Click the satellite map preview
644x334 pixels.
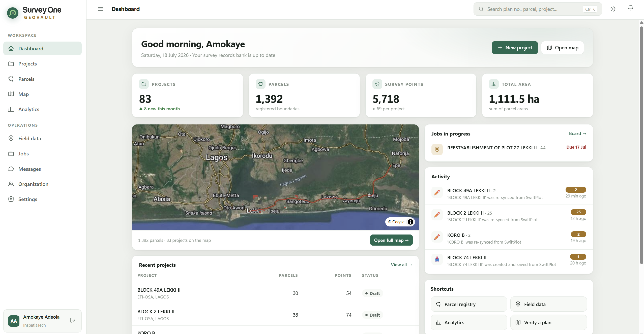pyautogui.click(x=275, y=177)
